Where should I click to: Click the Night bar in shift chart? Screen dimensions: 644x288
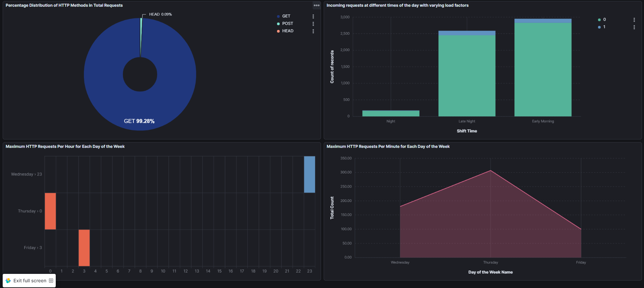point(391,114)
